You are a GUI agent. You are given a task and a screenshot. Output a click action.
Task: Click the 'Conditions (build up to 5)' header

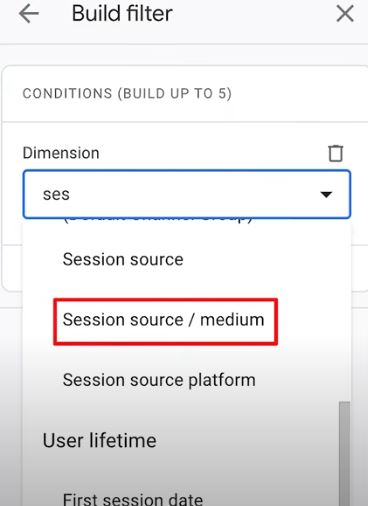[127, 93]
